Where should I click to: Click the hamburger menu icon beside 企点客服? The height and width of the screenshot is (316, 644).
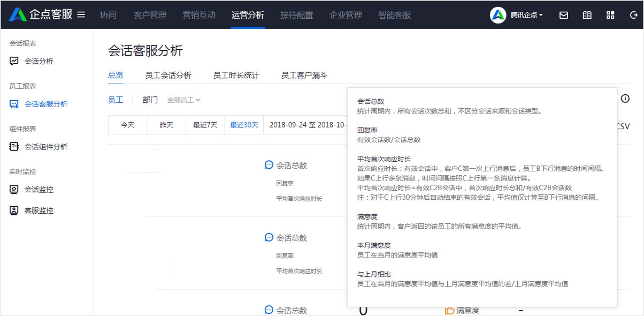[81, 15]
